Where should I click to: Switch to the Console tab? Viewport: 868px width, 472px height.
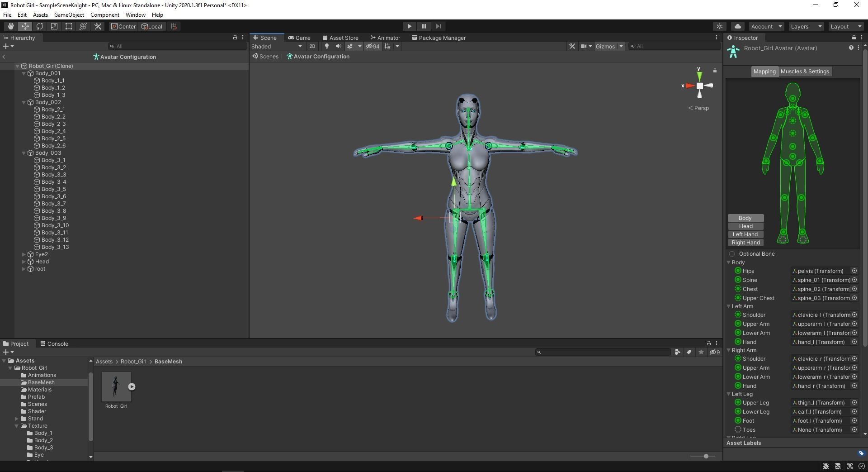pos(54,343)
